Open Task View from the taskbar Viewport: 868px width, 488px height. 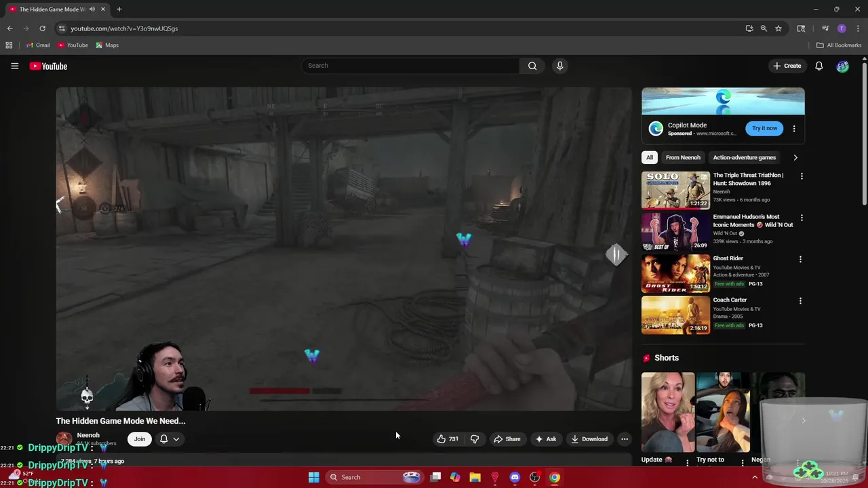pyautogui.click(x=435, y=477)
